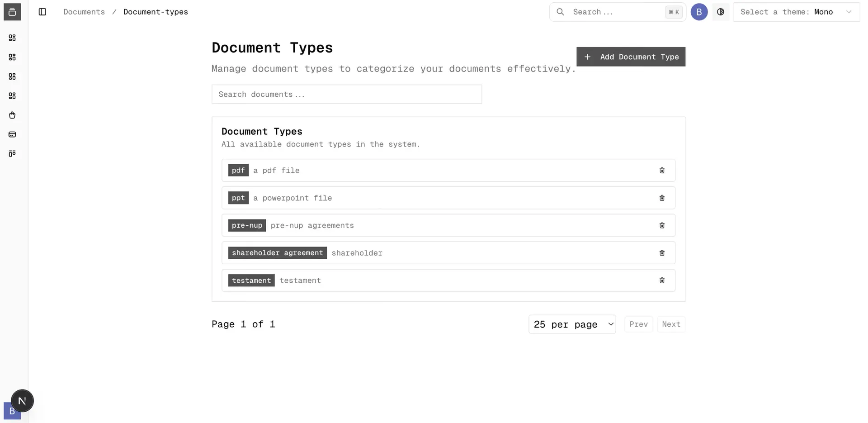
Task: Open the theme selector dropdown
Action: pyautogui.click(x=796, y=12)
